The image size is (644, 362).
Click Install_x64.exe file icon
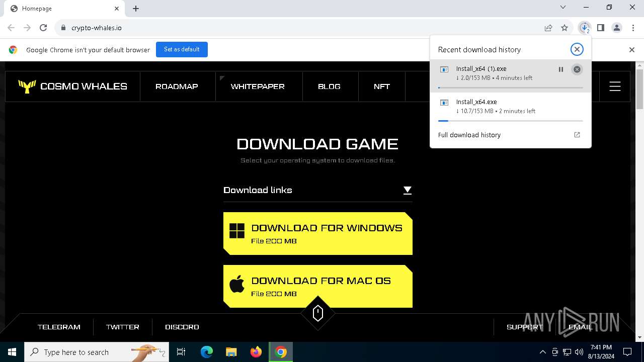[444, 103]
